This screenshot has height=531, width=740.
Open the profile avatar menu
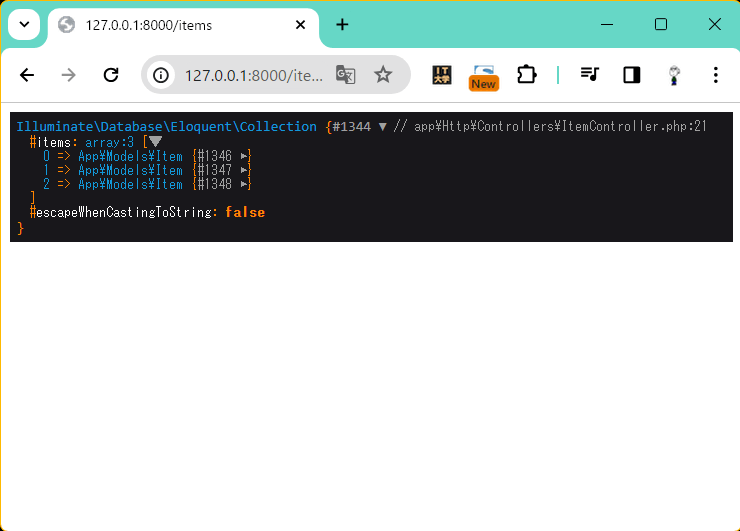(674, 75)
